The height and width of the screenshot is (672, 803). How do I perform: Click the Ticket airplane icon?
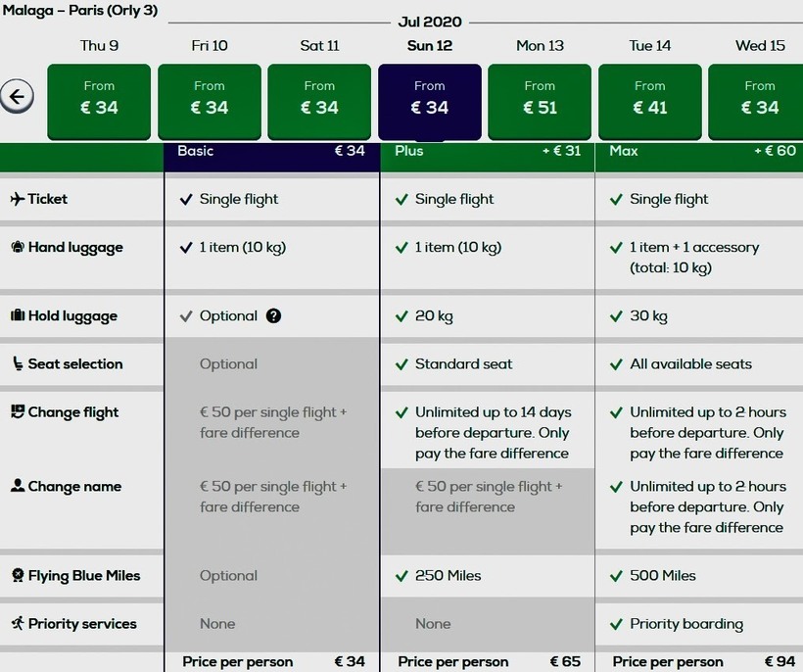17,199
